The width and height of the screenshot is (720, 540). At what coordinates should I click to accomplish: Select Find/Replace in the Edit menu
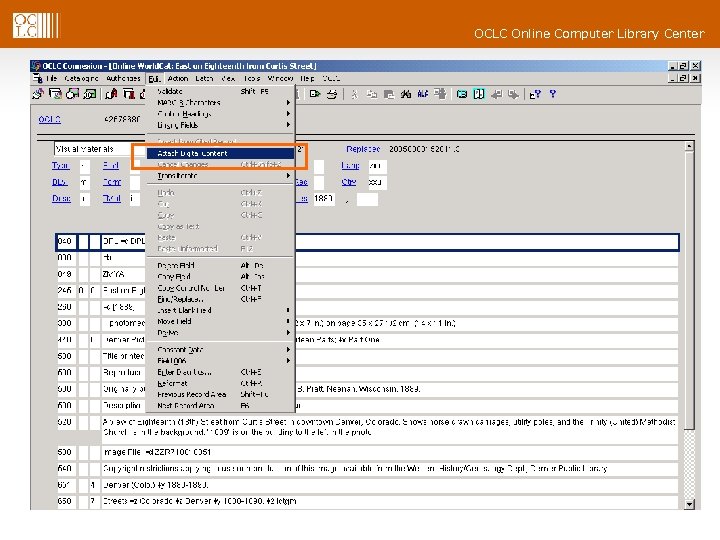(181, 299)
